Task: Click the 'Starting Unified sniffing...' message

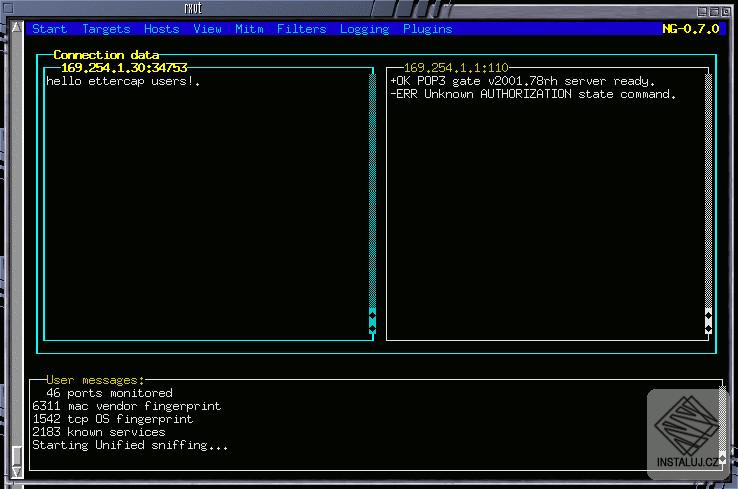Action: click(x=130, y=445)
